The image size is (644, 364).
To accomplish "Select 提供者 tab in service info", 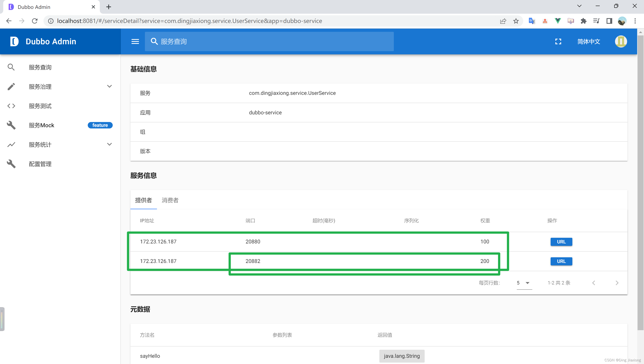I will 143,200.
